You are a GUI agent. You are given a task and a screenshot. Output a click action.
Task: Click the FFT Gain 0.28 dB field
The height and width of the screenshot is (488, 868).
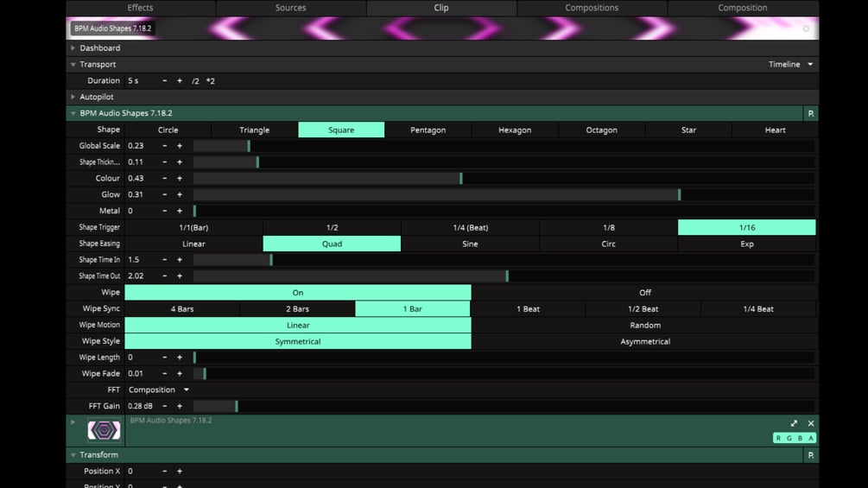(141, 406)
